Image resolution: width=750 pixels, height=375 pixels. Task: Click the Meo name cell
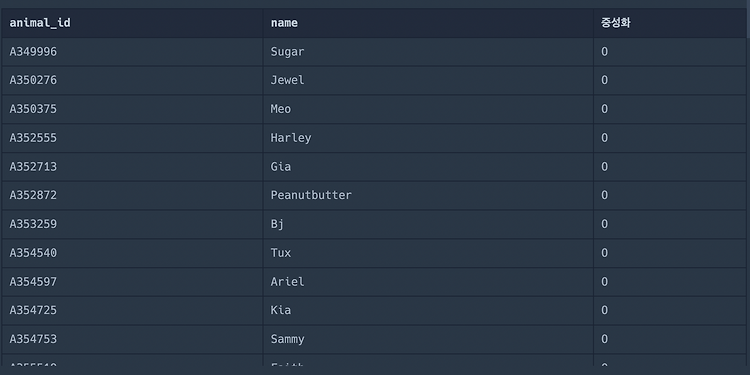[x=428, y=109]
